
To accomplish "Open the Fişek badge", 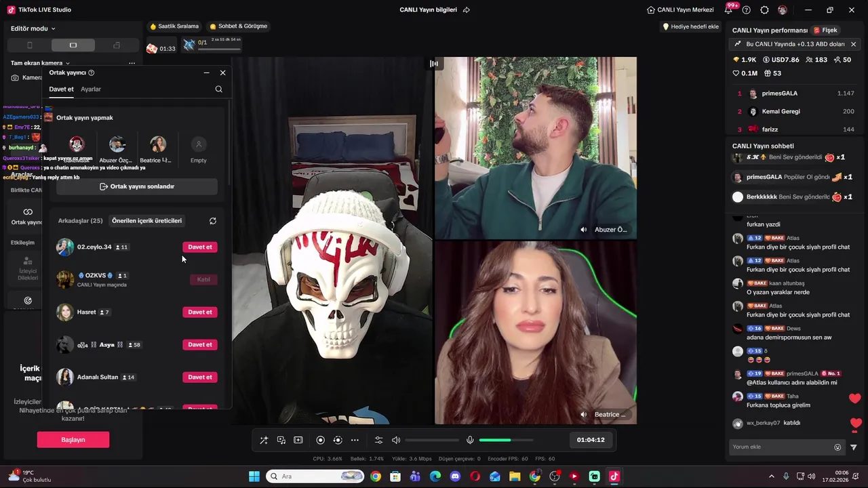I will click(x=825, y=30).
